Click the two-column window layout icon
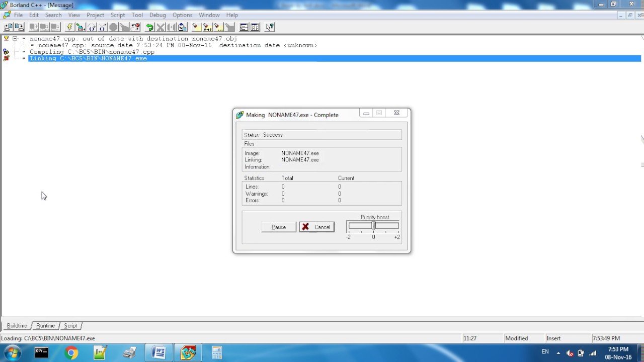Image resolution: width=644 pixels, height=362 pixels. coord(255,27)
